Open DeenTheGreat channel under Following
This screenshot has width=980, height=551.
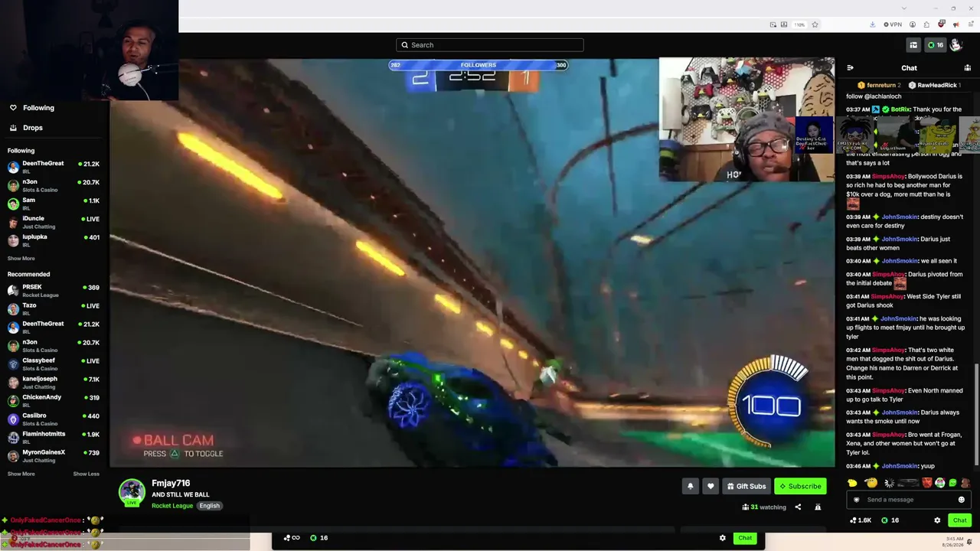pos(54,167)
